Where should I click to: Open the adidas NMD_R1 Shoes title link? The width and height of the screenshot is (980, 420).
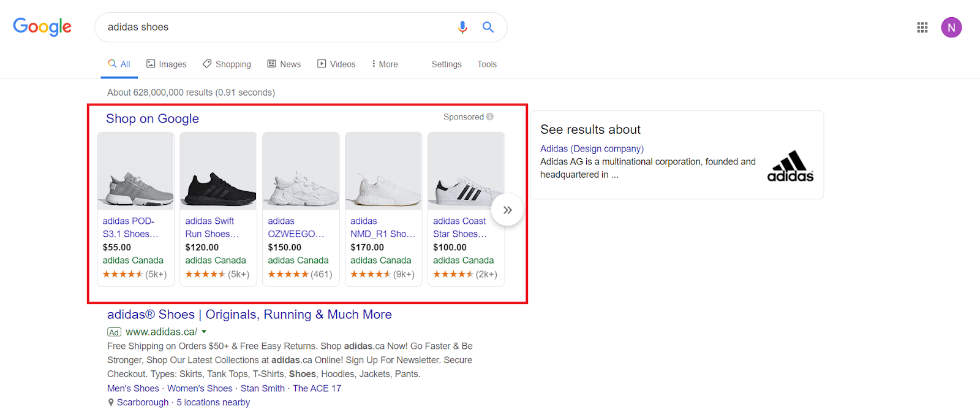click(x=383, y=227)
